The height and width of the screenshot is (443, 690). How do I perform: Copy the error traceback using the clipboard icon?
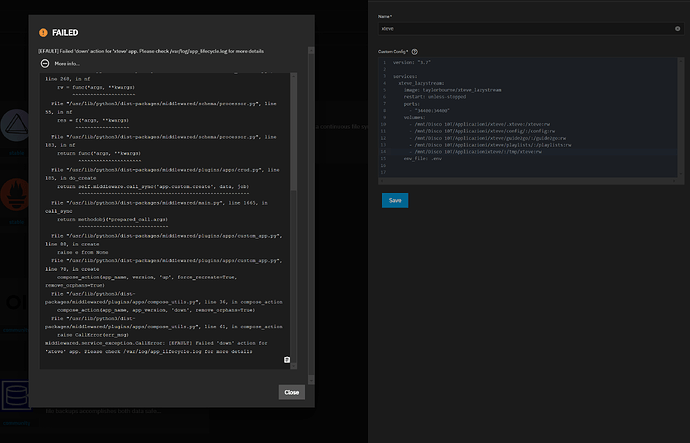coord(286,360)
